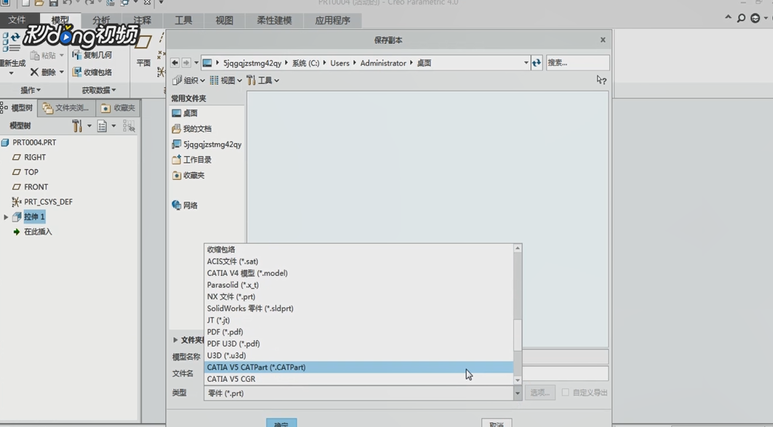Expand the 操作 group dropdown

click(31, 90)
